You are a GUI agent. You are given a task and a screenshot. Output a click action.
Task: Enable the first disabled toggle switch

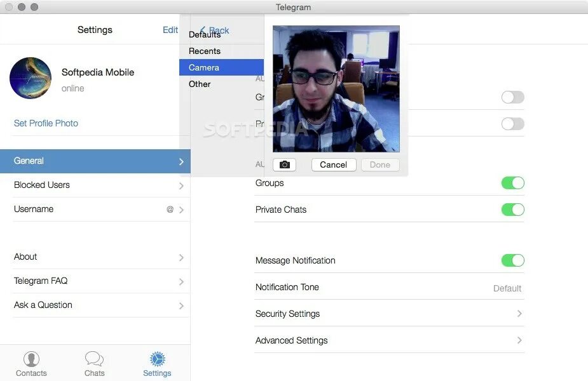point(512,97)
